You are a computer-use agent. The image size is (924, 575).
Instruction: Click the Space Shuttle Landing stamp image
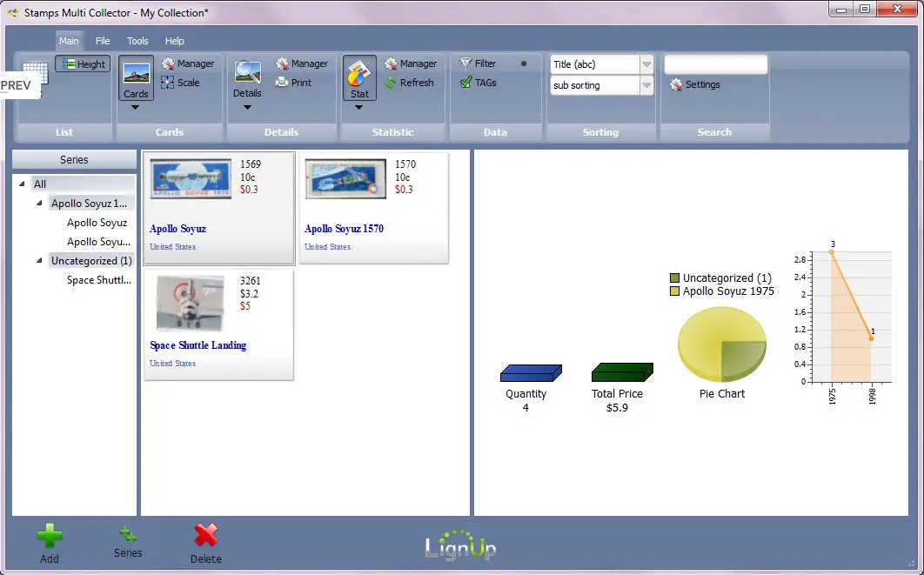click(191, 304)
